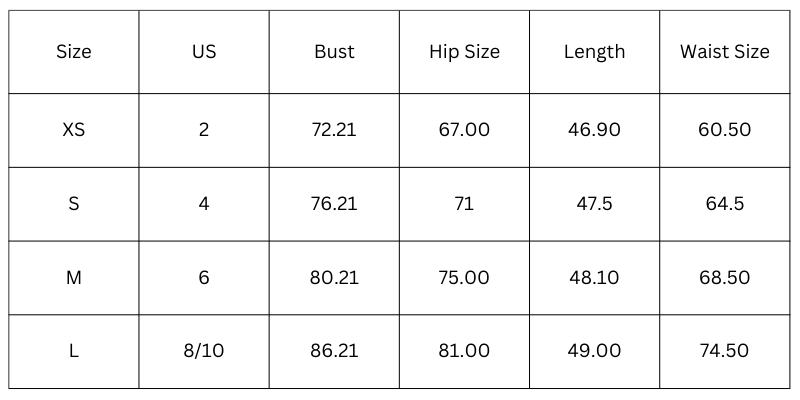Image resolution: width=800 pixels, height=400 pixels.
Task: Select the Waist Size header cell
Action: coord(725,52)
